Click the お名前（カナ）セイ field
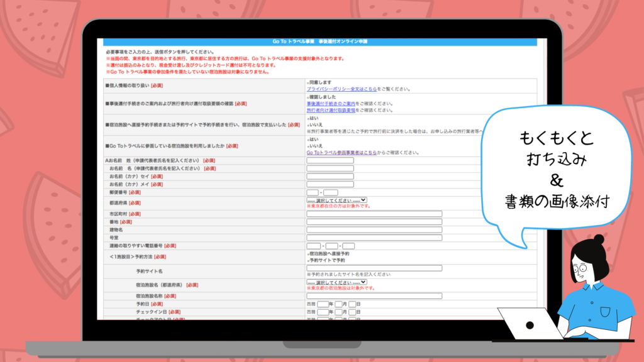 [330, 177]
